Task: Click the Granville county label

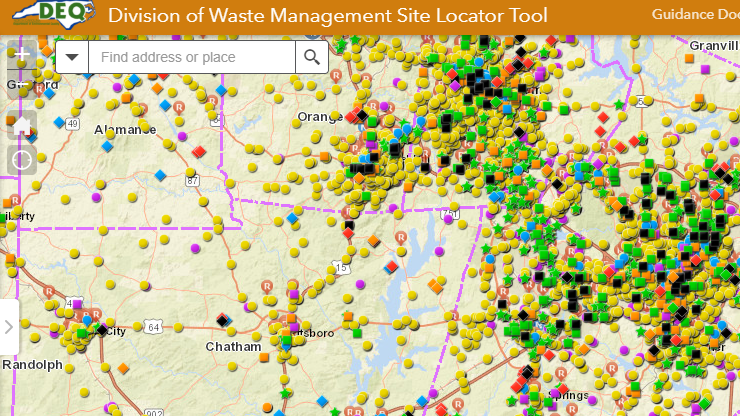Action: point(714,45)
